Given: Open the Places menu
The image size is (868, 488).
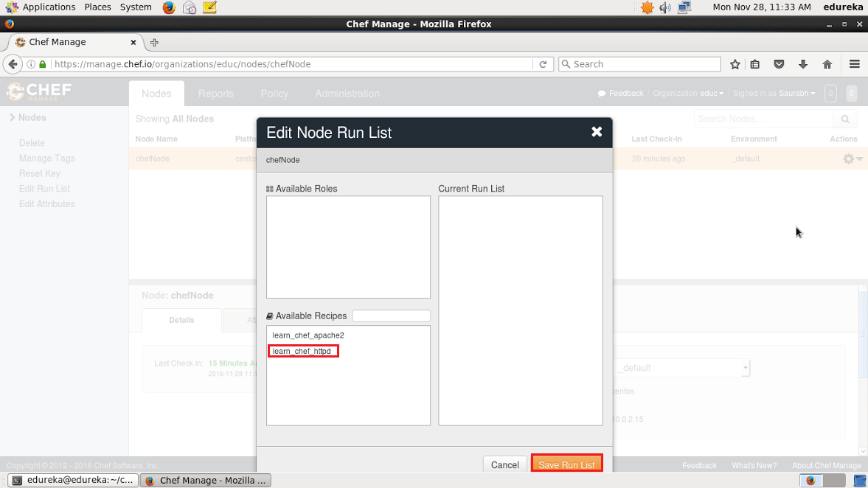Looking at the screenshot, I should click(x=97, y=7).
